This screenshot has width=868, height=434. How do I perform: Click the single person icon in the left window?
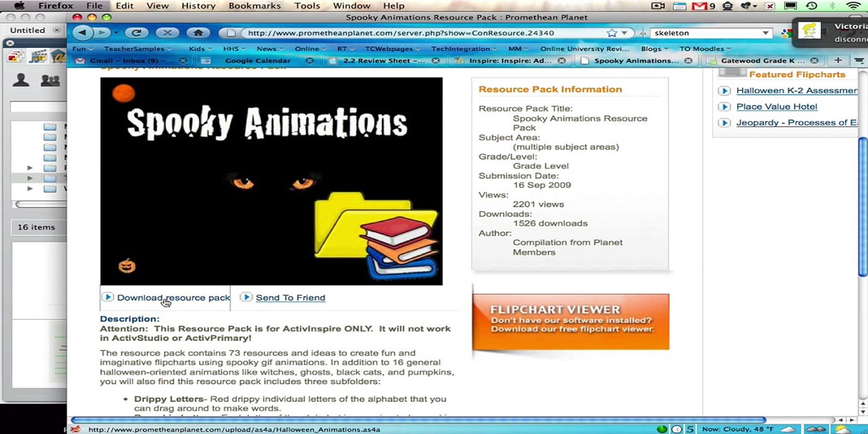[x=21, y=80]
